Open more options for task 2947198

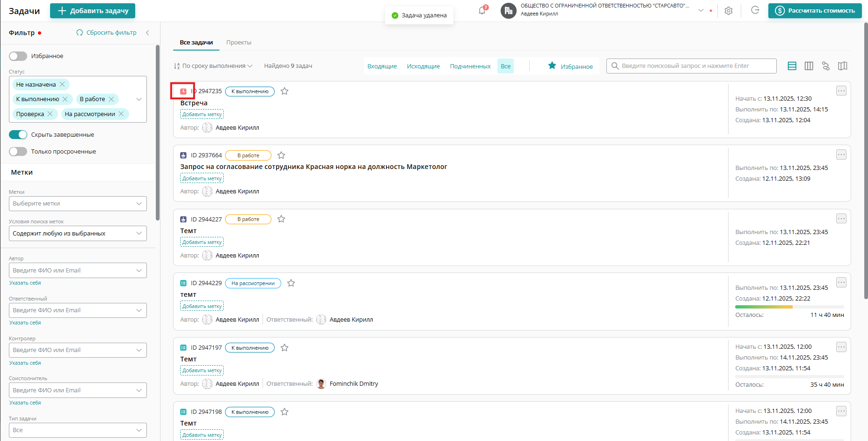click(841, 411)
